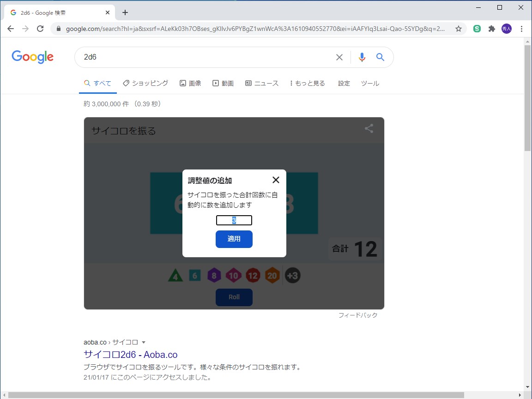This screenshot has height=399, width=532.
Task: Select the d10 dice icon
Action: (234, 275)
